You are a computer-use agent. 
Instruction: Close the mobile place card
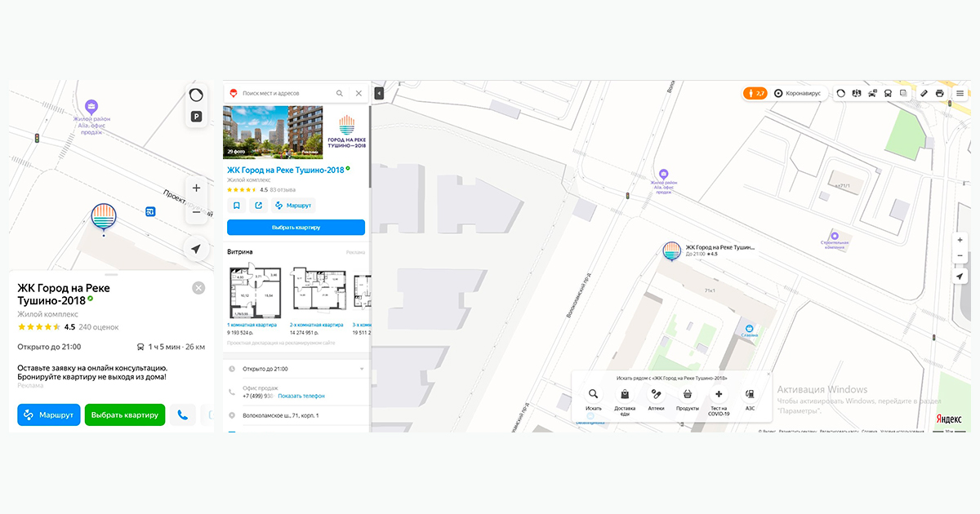[x=198, y=288]
